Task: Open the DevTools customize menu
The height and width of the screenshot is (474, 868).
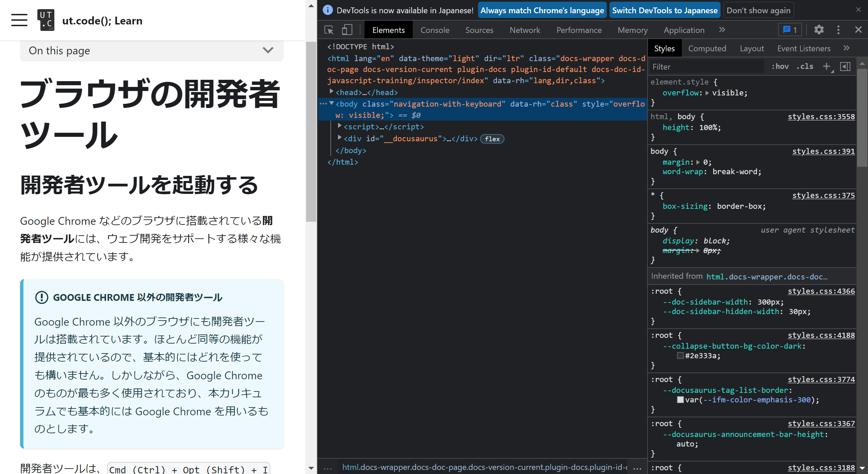Action: [x=838, y=30]
